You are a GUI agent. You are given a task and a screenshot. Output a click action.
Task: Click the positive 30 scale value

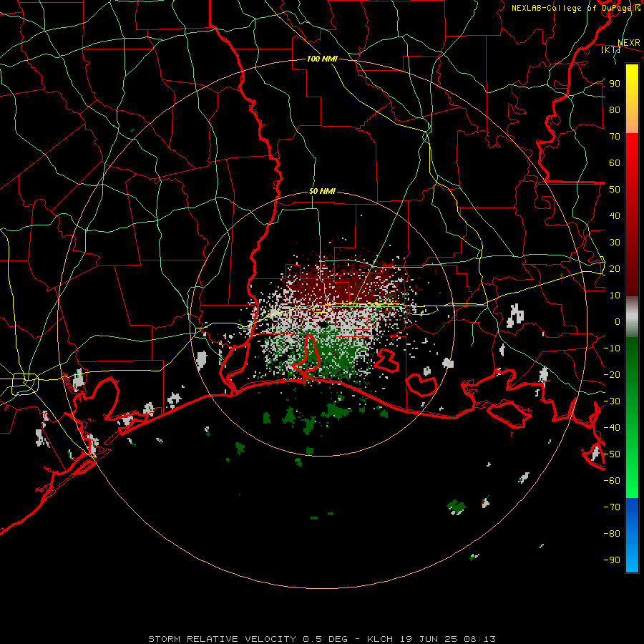pos(615,243)
